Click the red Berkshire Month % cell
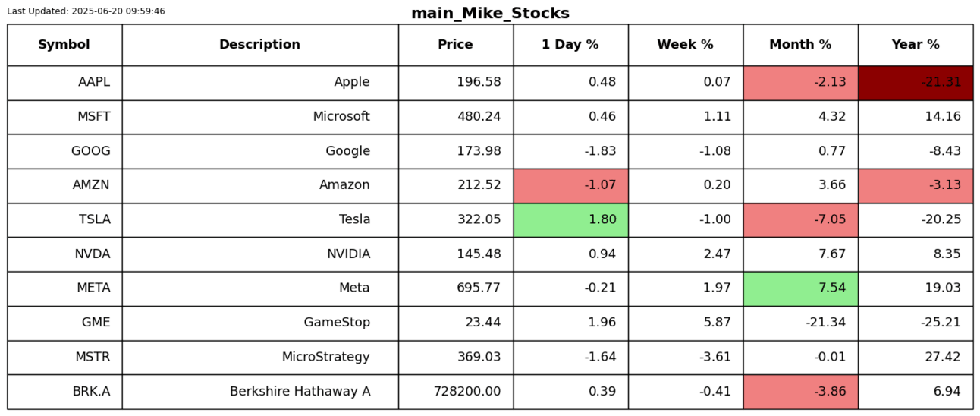980x416 pixels. click(x=800, y=392)
